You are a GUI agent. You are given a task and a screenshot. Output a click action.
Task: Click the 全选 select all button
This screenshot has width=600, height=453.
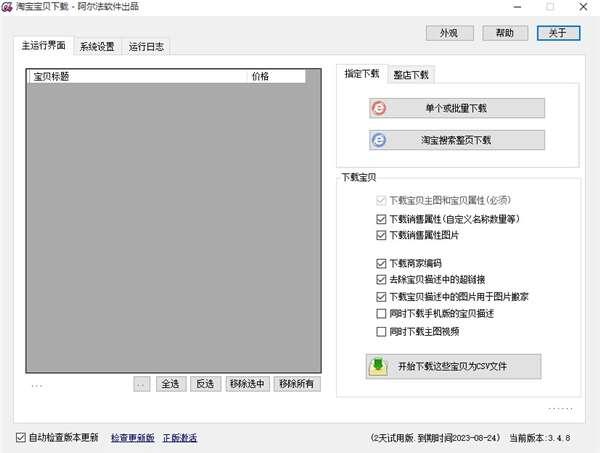171,384
